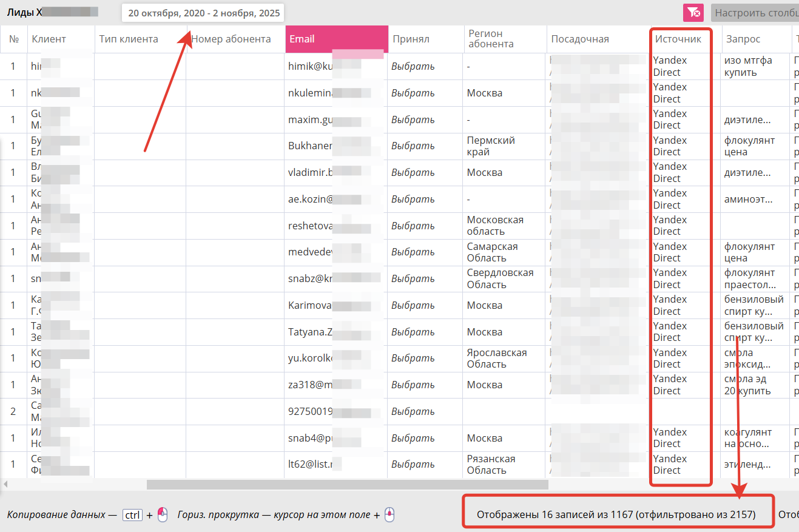
Task: Click Выбрать in the Tatyana.Z row
Action: [413, 332]
